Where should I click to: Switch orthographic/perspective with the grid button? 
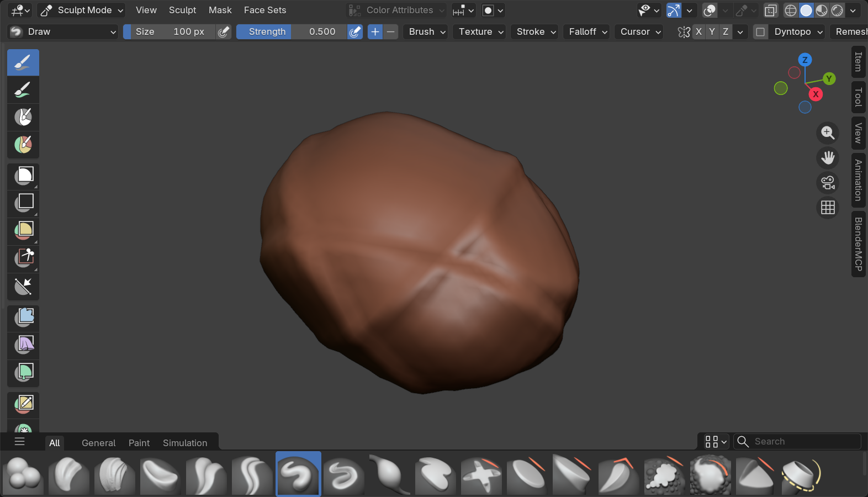tap(828, 208)
